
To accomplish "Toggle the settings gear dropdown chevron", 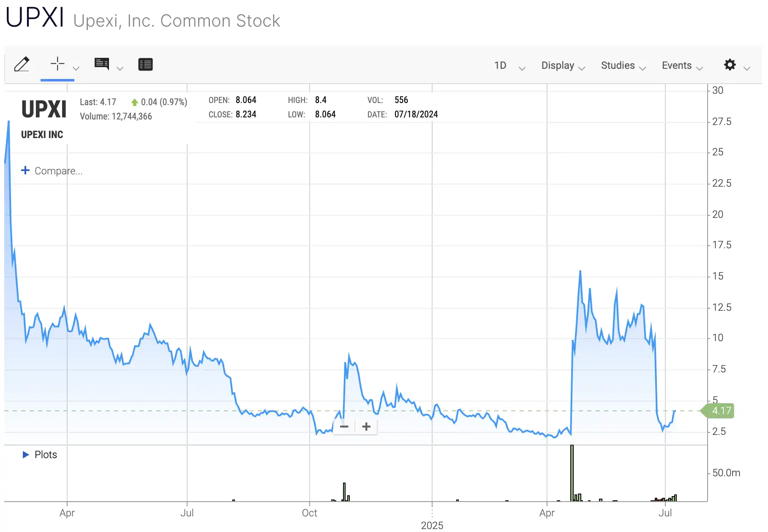I will click(x=746, y=68).
